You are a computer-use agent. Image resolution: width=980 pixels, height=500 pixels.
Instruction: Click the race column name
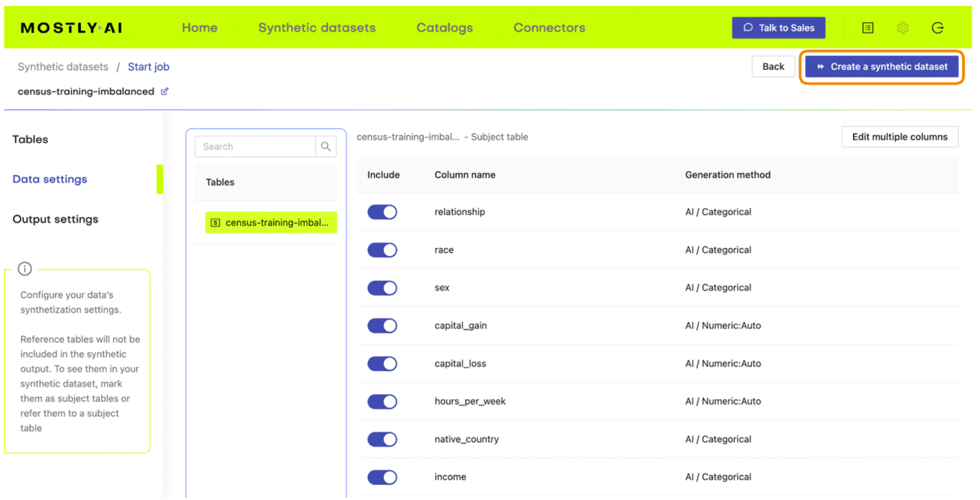pos(444,250)
